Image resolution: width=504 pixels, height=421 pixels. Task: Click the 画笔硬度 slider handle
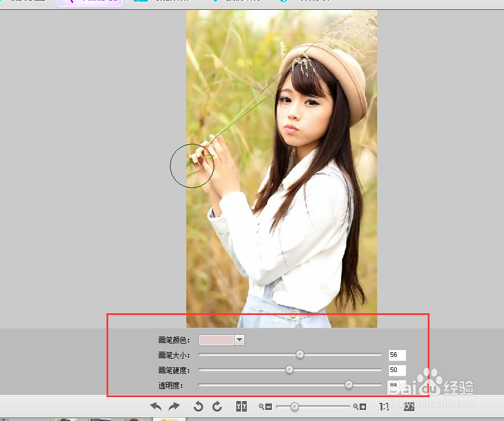pyautogui.click(x=289, y=370)
